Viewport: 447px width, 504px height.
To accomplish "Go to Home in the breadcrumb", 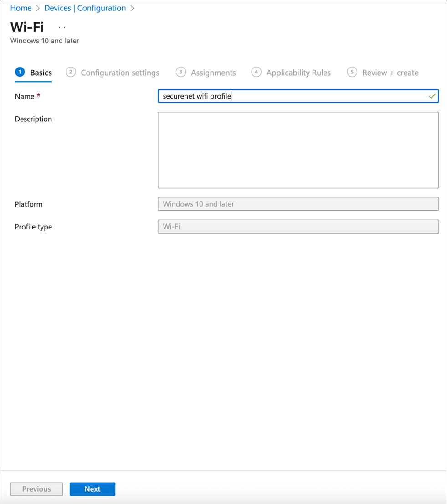I will pos(21,8).
